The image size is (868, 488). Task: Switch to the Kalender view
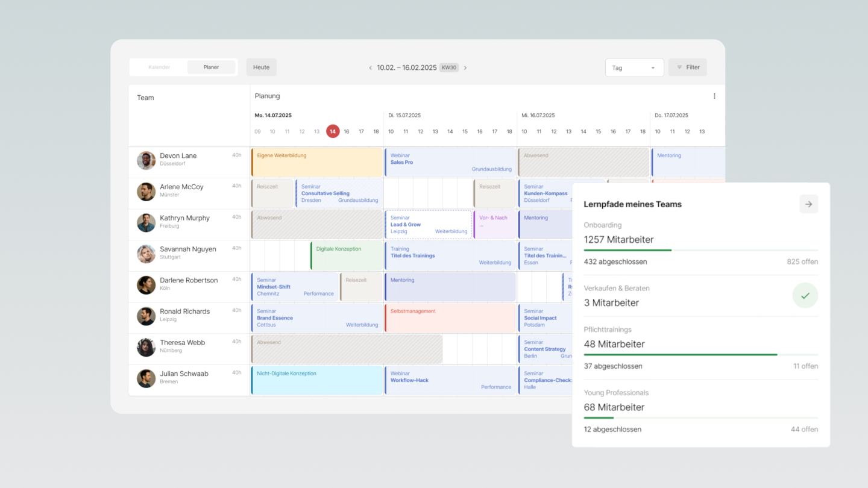(x=159, y=67)
